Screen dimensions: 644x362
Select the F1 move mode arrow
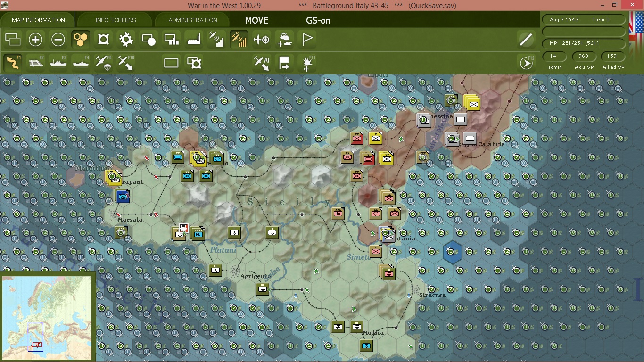13,63
